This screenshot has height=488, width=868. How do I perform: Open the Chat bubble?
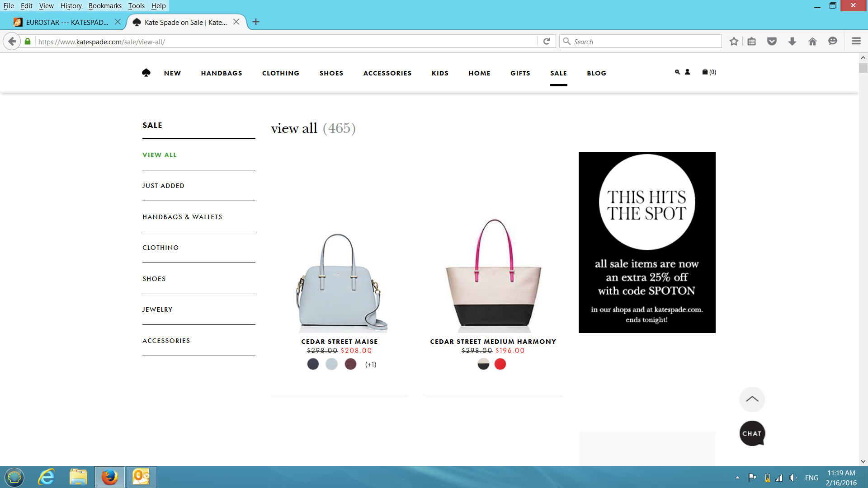(x=752, y=433)
